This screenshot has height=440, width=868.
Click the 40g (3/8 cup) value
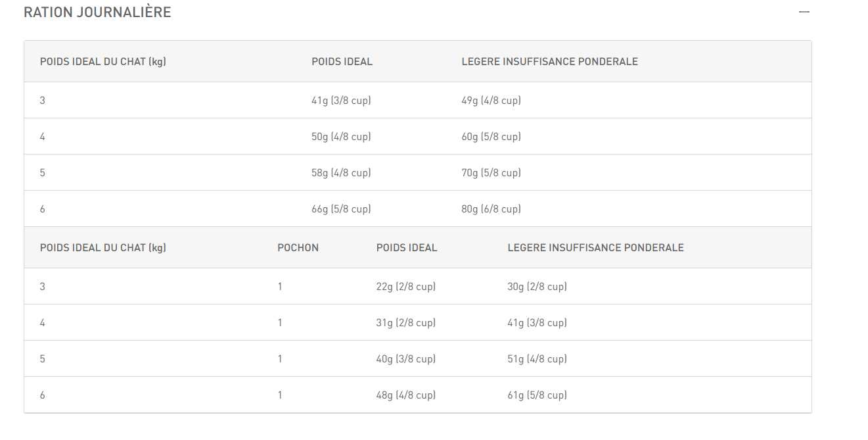[x=405, y=359]
